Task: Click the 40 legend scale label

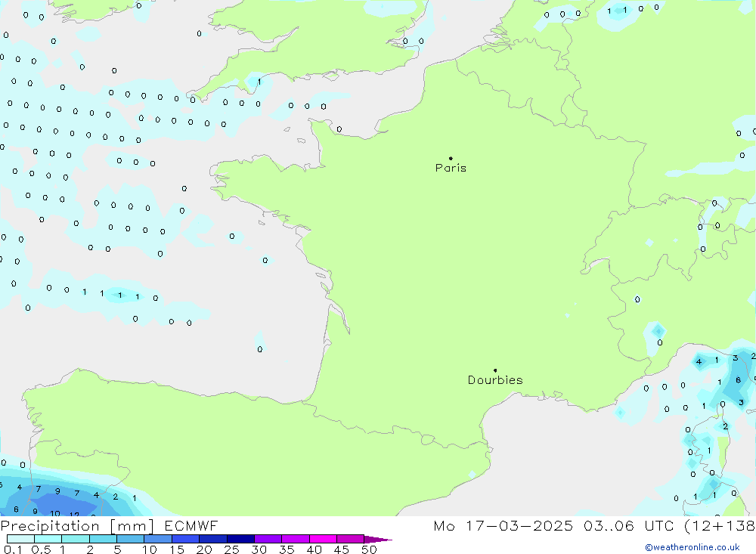Action: 314,549
